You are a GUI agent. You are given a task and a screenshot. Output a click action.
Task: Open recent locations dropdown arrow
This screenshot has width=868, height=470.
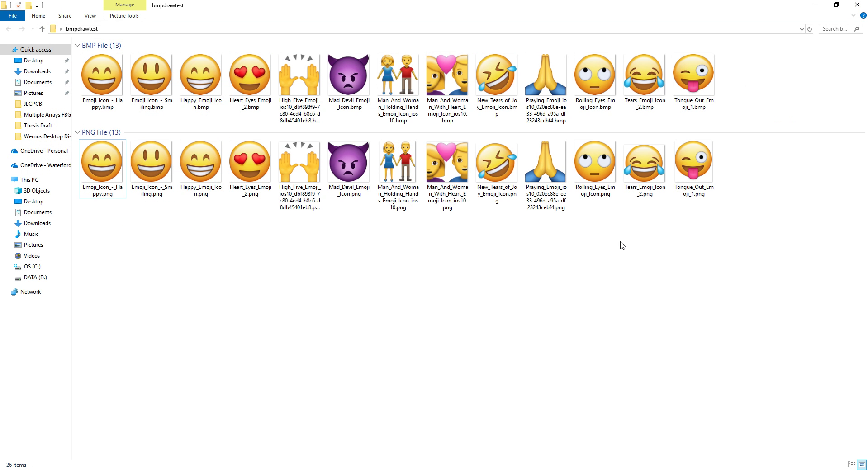click(x=33, y=29)
